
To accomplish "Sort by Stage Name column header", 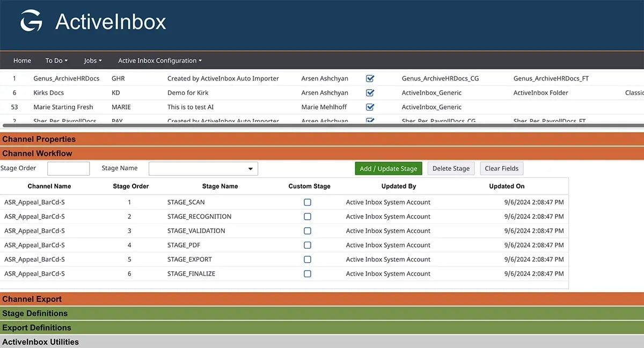I will (220, 186).
